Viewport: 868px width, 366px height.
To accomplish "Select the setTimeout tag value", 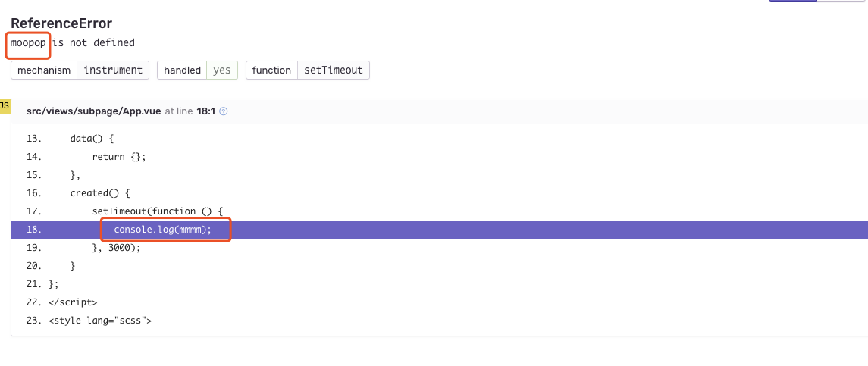I will (x=334, y=70).
